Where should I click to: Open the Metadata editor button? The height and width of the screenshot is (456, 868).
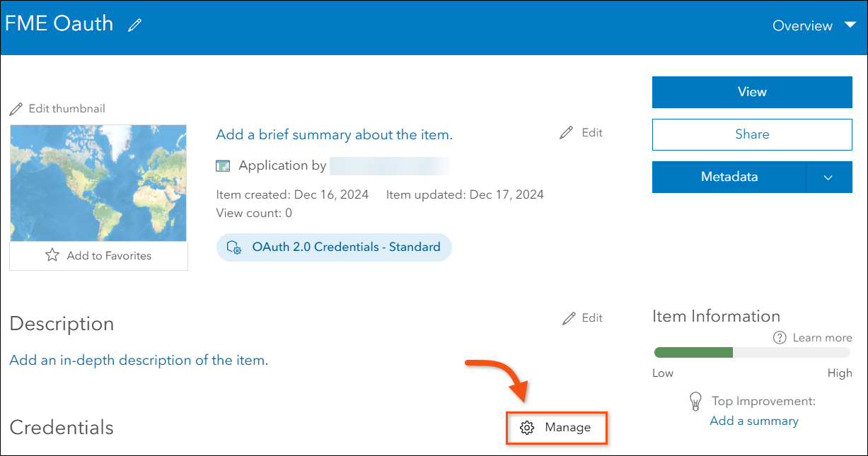tap(729, 177)
